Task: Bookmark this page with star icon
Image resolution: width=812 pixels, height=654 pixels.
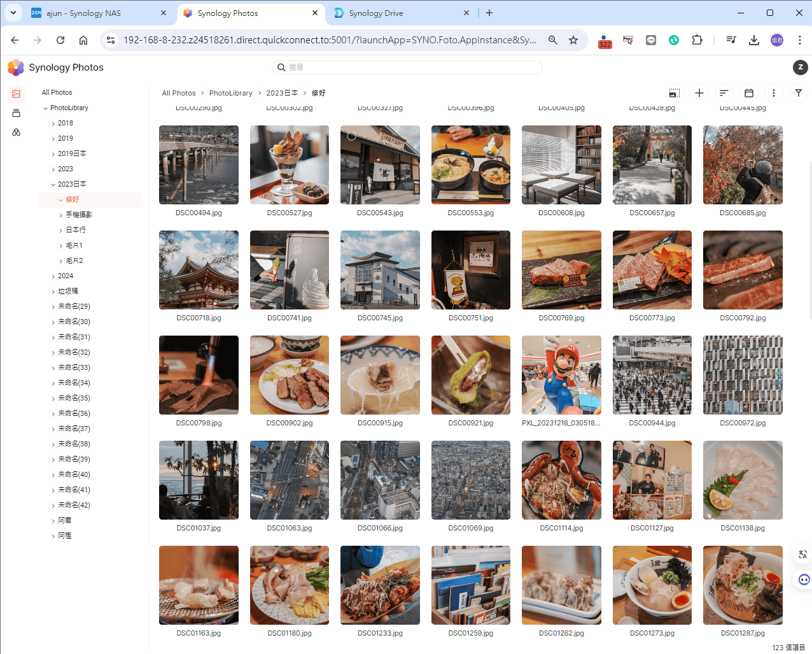Action: coord(573,40)
